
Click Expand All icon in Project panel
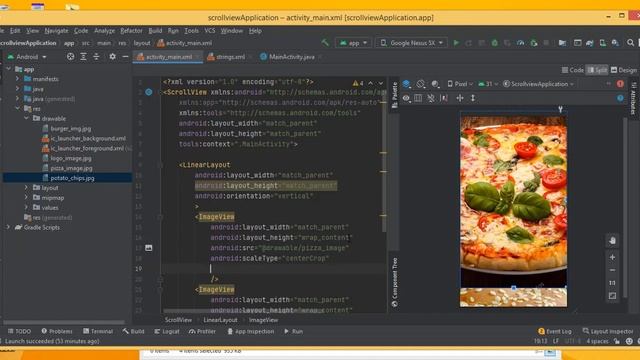83,57
